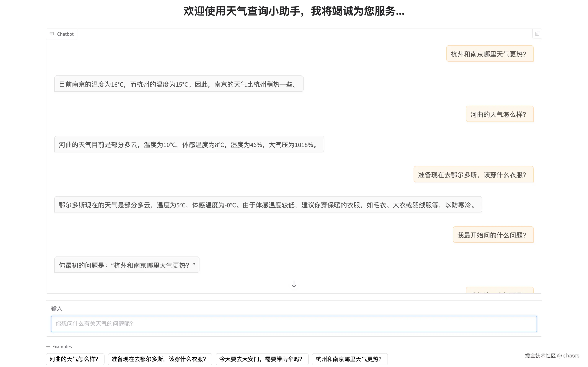The image size is (588, 367).
Task: Click bot reply about 南京 16°C temperature
Action: (179, 84)
